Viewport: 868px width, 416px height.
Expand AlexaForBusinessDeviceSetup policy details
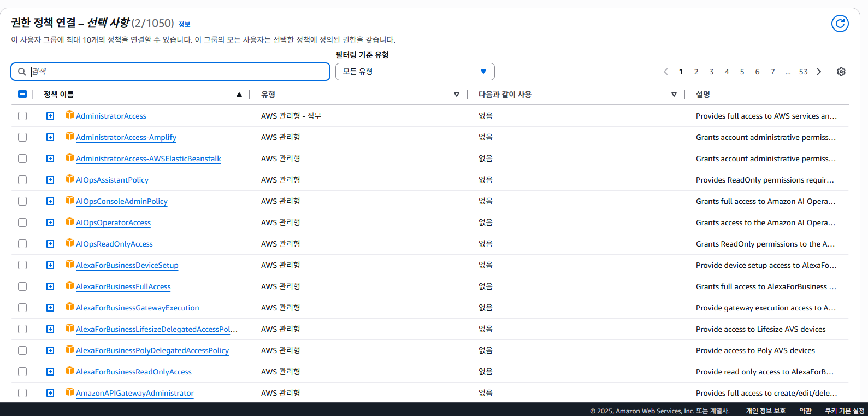point(50,265)
